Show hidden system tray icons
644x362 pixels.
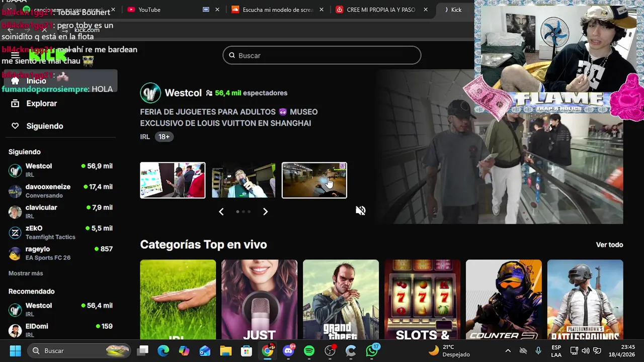coord(508,350)
